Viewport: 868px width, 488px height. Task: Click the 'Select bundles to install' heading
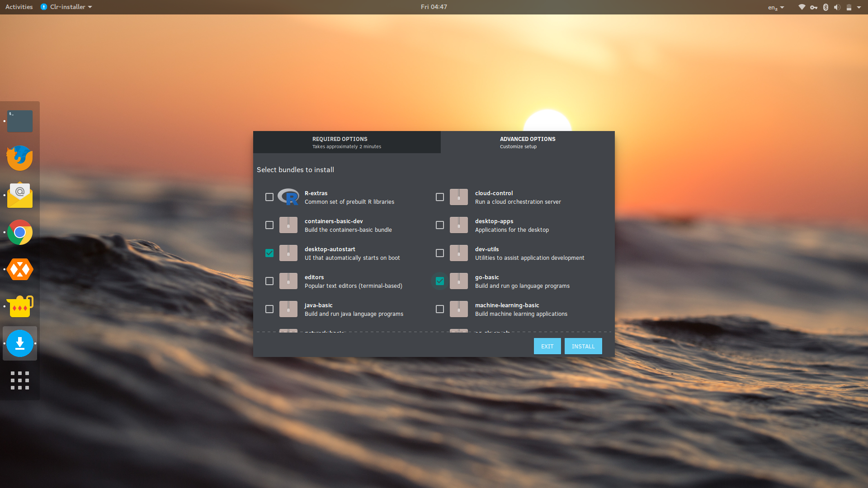[296, 170]
